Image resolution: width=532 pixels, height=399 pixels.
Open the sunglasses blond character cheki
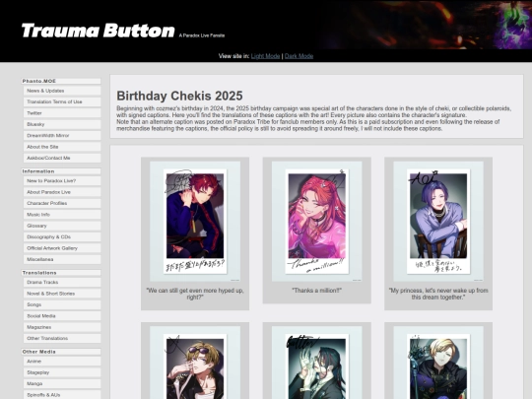pyautogui.click(x=195, y=363)
